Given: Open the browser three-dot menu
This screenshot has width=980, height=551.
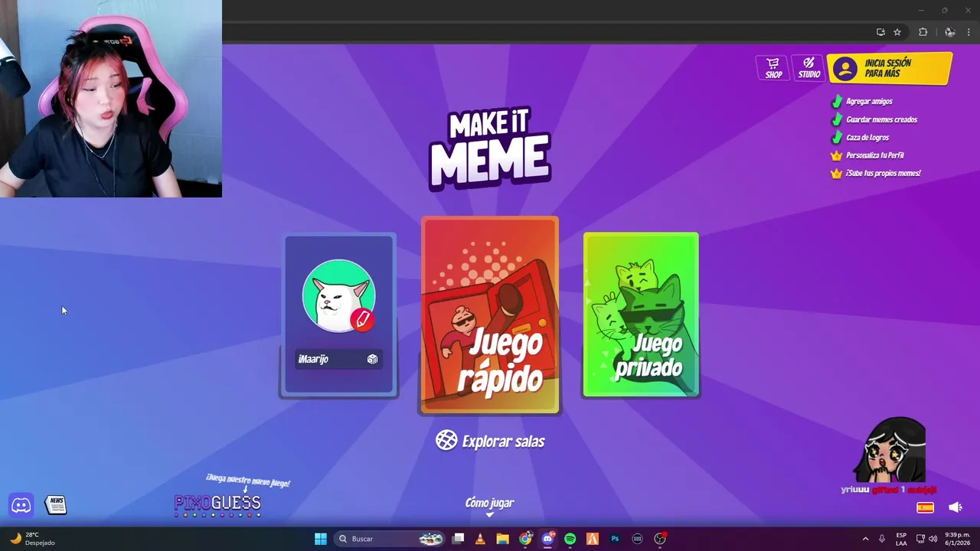Looking at the screenshot, I should 969,32.
